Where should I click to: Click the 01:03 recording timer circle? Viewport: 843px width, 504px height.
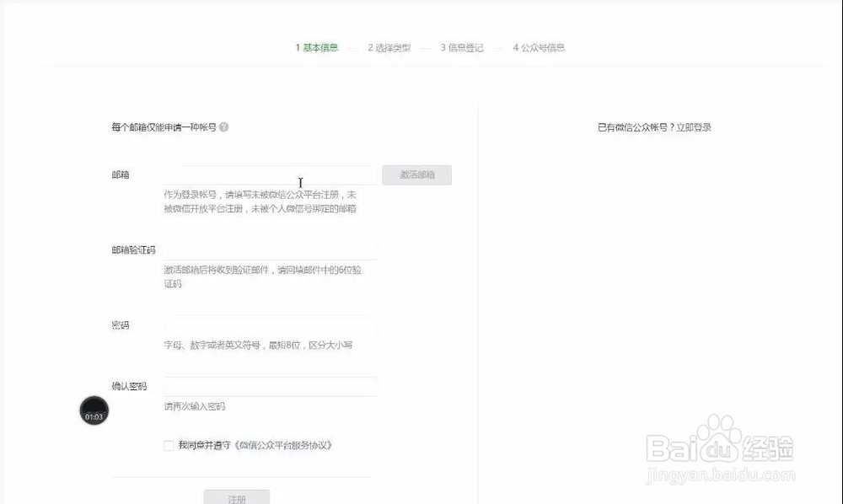94,410
